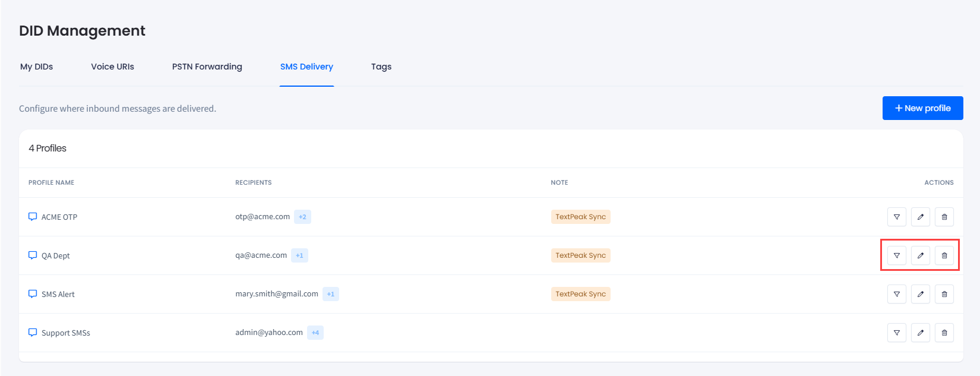Open the Tags tab
The width and height of the screenshot is (980, 376).
381,67
